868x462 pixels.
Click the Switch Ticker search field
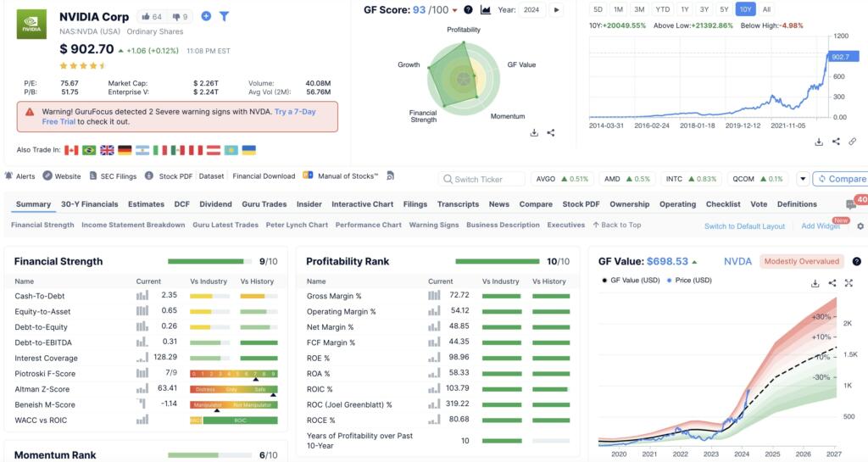[x=483, y=179]
